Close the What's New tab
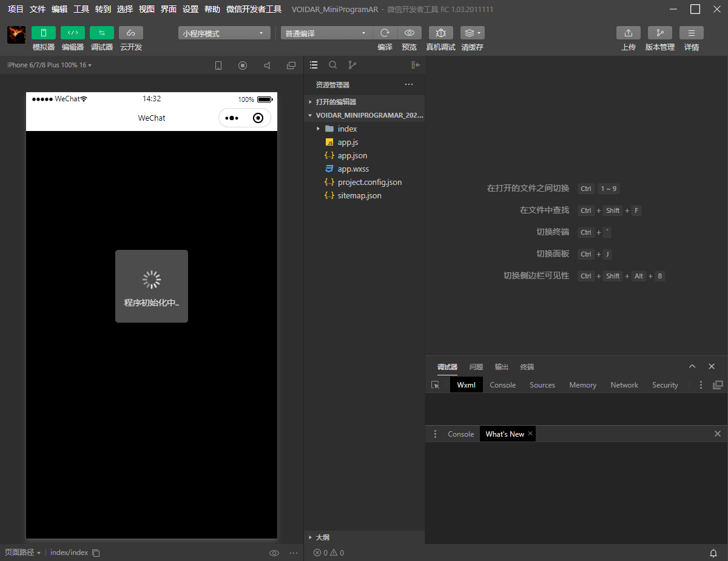The image size is (728, 561). [530, 434]
